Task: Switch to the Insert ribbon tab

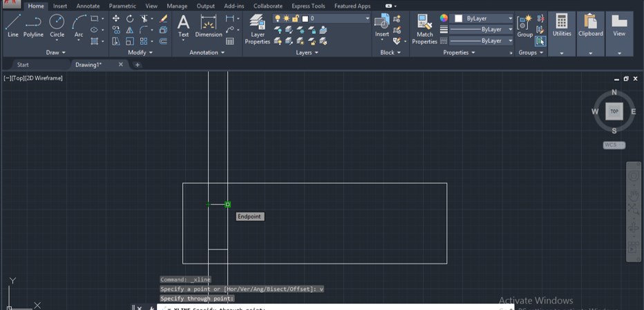Action: pos(60,6)
